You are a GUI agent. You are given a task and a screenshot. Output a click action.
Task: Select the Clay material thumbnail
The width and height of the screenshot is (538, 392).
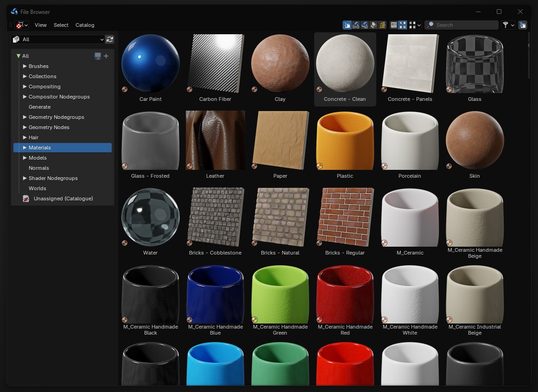point(280,63)
